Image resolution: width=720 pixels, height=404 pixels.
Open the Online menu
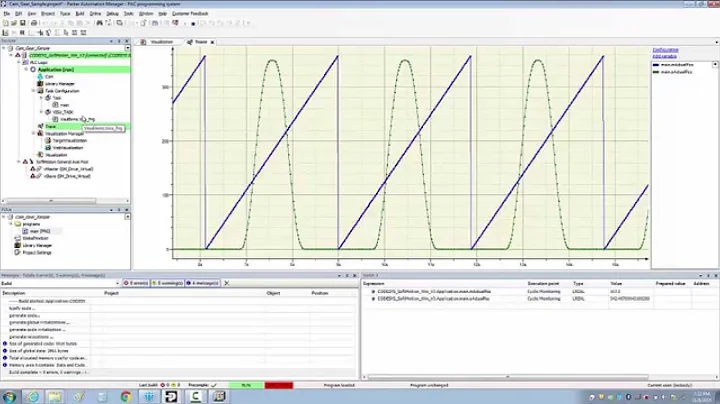click(x=95, y=14)
